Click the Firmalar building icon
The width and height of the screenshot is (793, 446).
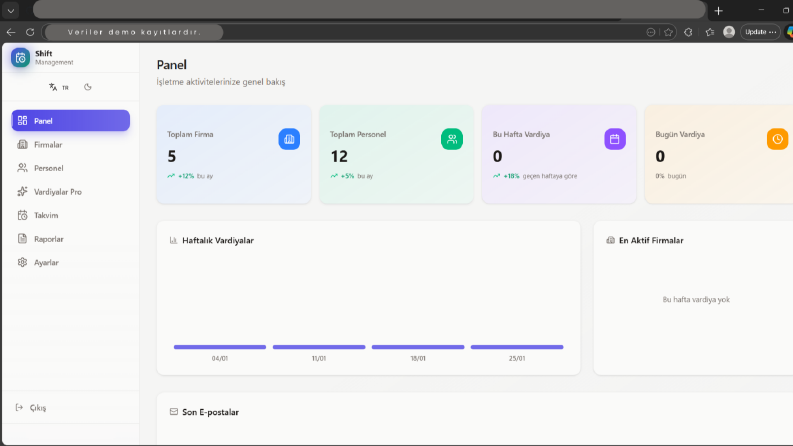(22, 144)
